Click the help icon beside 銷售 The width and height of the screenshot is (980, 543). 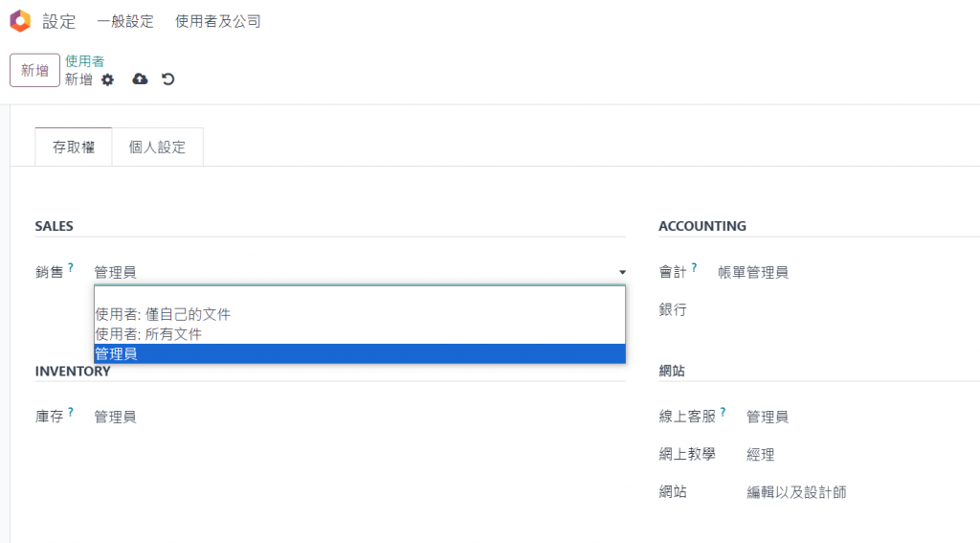tap(71, 268)
